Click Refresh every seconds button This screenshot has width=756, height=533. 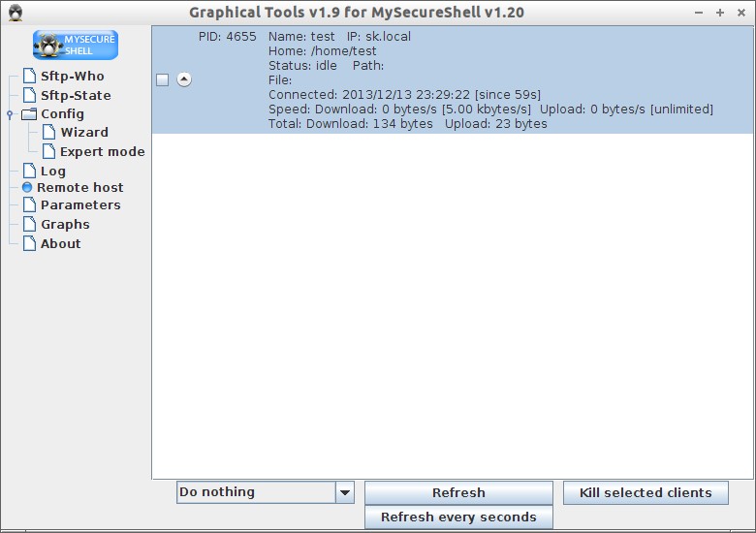tap(458, 517)
